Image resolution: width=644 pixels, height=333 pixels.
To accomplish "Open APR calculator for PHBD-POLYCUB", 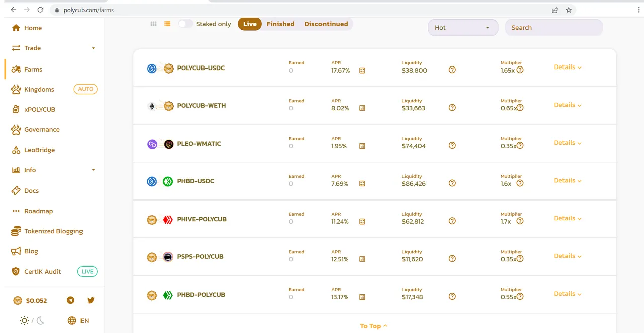I will click(362, 297).
